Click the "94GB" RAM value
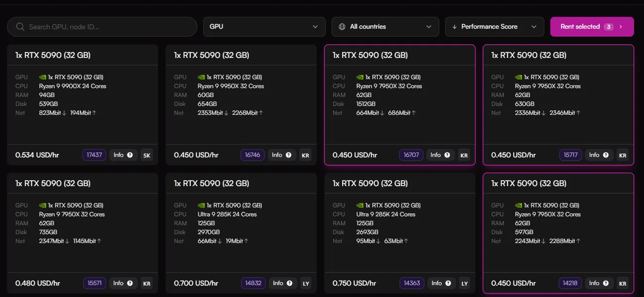 tap(47, 95)
